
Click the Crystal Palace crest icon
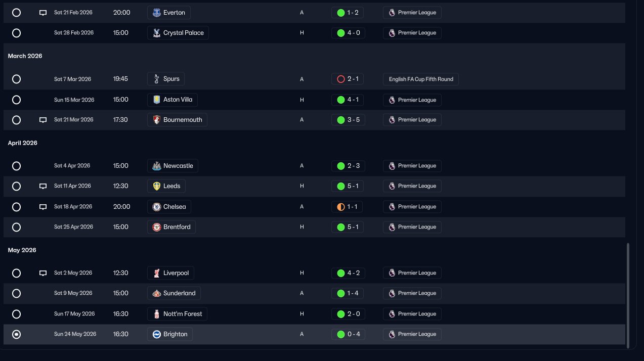coord(156,33)
